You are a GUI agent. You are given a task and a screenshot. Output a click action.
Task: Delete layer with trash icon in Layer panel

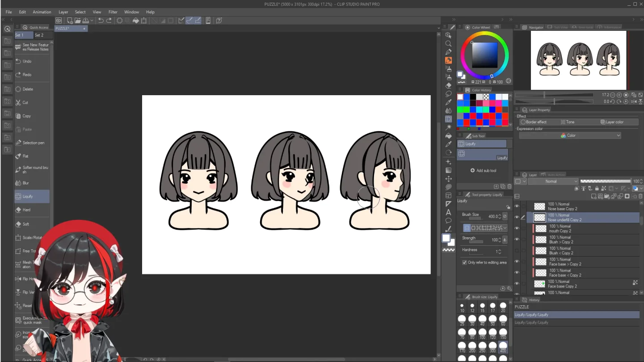point(641,196)
